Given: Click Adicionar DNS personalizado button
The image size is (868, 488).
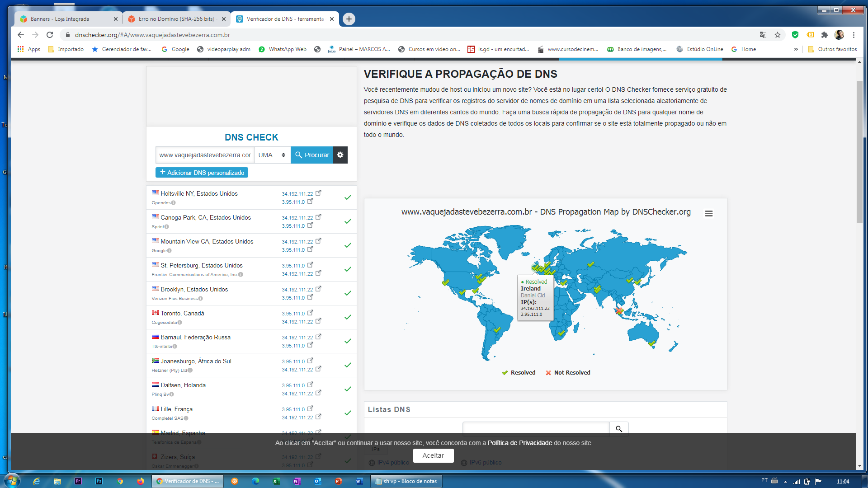Looking at the screenshot, I should point(202,173).
